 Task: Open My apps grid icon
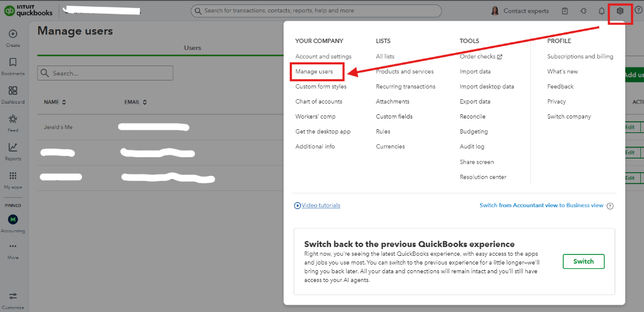click(13, 176)
